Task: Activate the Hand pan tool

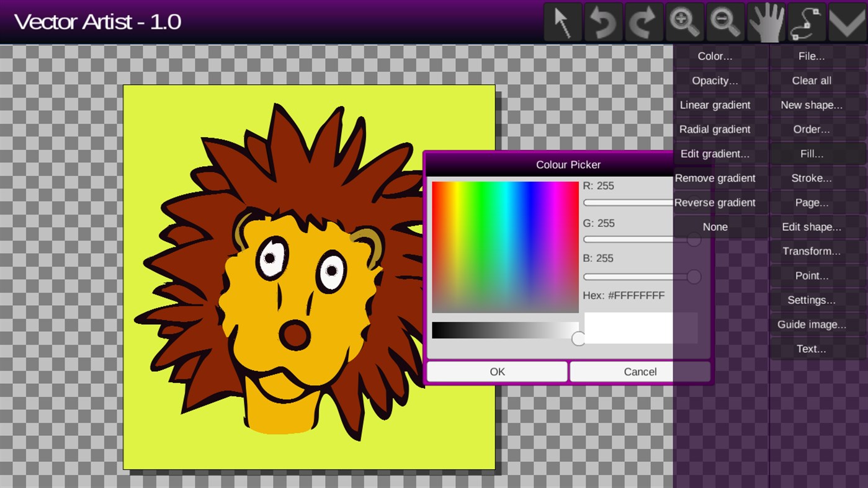Action: pos(766,22)
